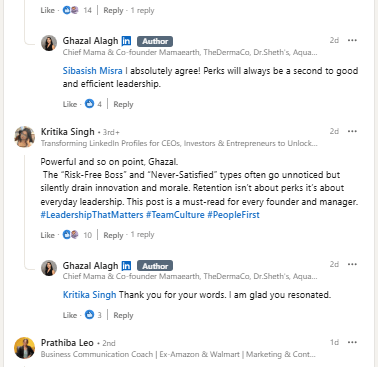
Task: Like Kritika Singh's comment
Action: coord(47,235)
